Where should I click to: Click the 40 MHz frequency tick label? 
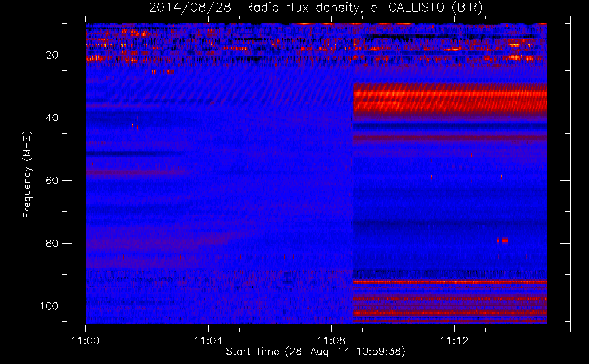52,118
